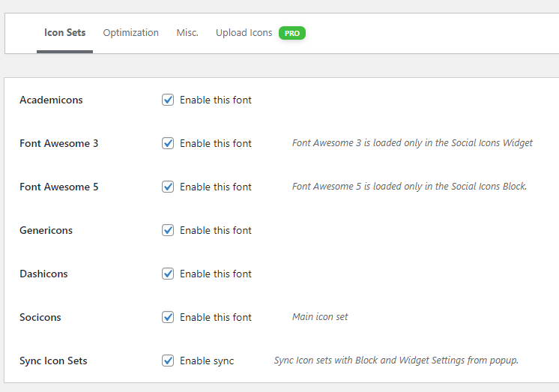The height and width of the screenshot is (392, 559).
Task: Click the Sync Icon Sets row heading
Action: click(x=53, y=361)
